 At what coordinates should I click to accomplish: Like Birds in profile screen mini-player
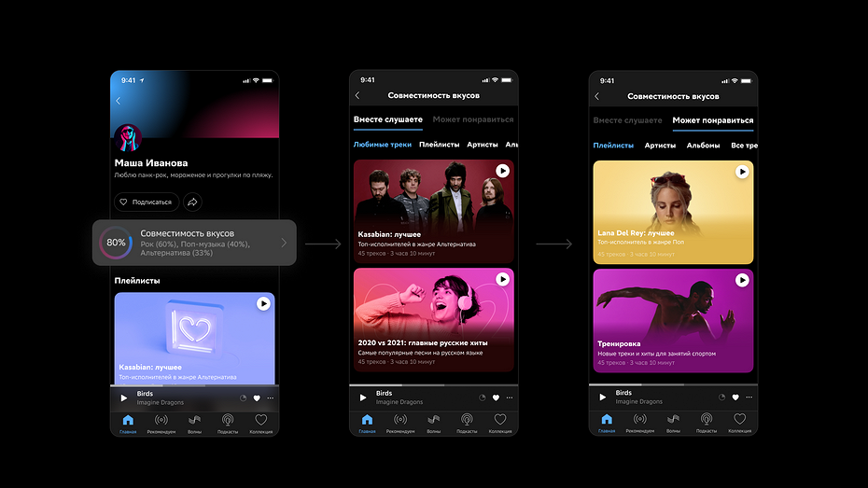point(257,397)
